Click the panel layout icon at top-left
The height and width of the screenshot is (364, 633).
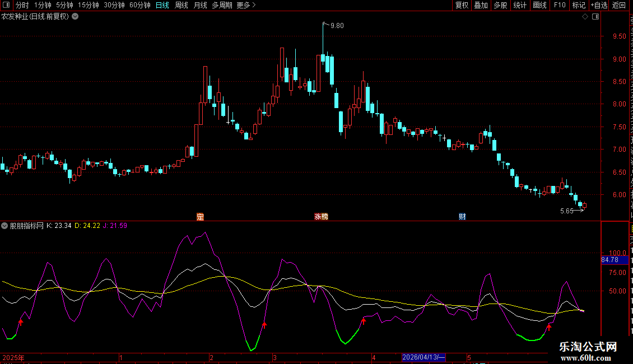pyautogui.click(x=6, y=5)
